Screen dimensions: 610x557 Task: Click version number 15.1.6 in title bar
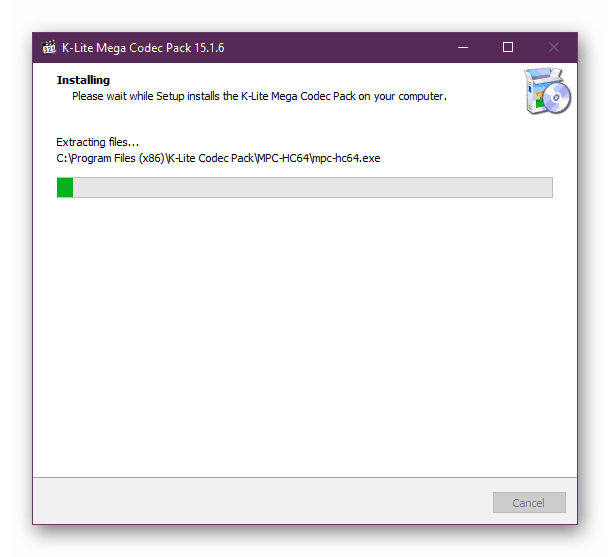(209, 48)
